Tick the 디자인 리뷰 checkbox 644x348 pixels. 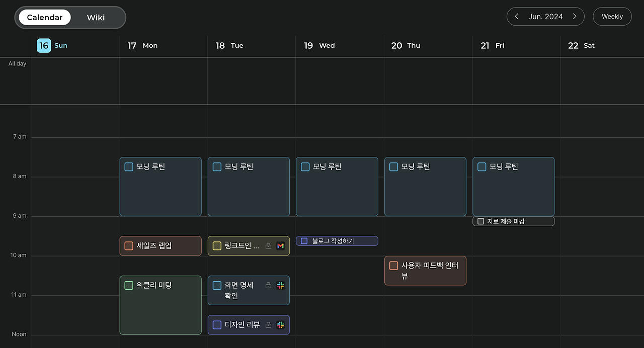pos(217,325)
